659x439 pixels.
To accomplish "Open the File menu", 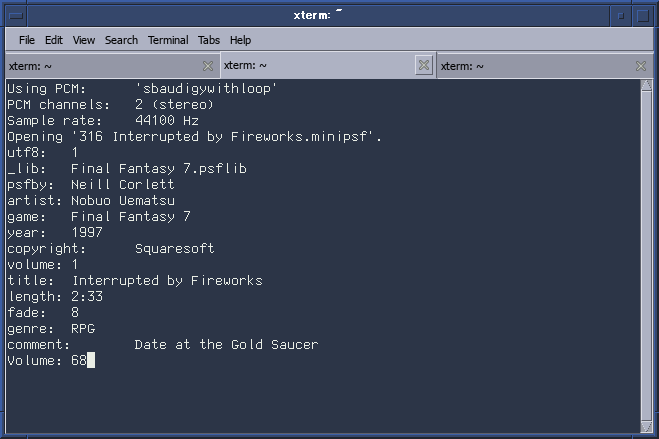I will click(x=27, y=40).
